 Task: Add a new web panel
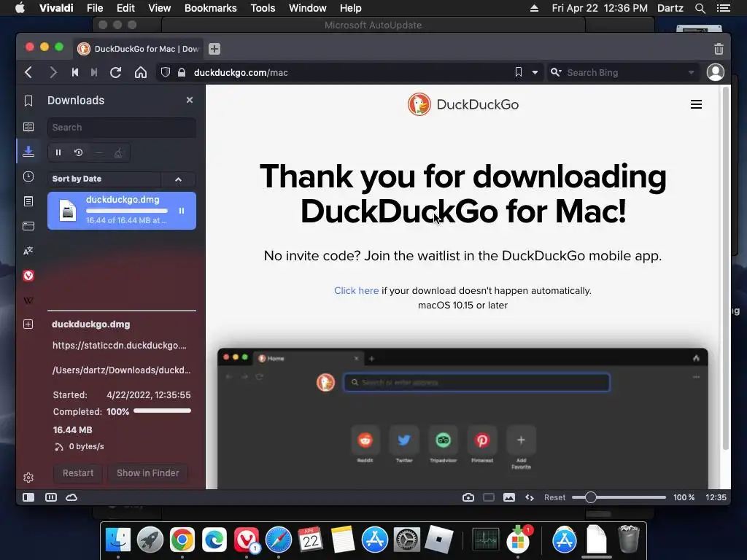tap(28, 324)
